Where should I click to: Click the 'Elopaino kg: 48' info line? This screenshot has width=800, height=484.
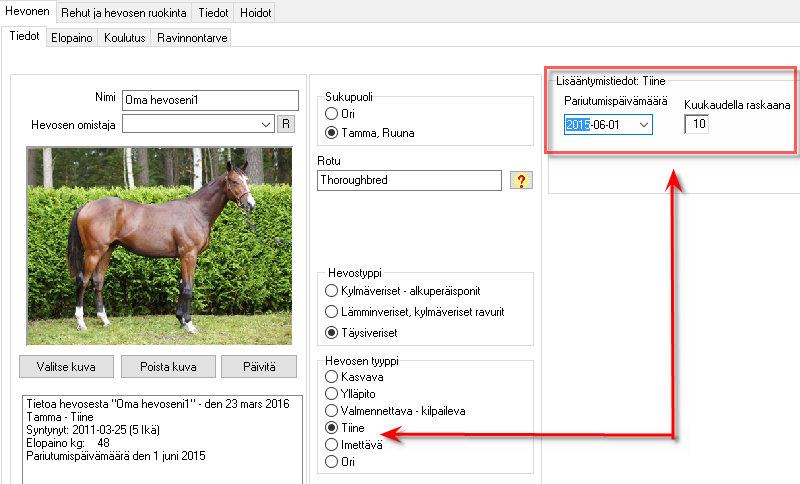[x=68, y=443]
